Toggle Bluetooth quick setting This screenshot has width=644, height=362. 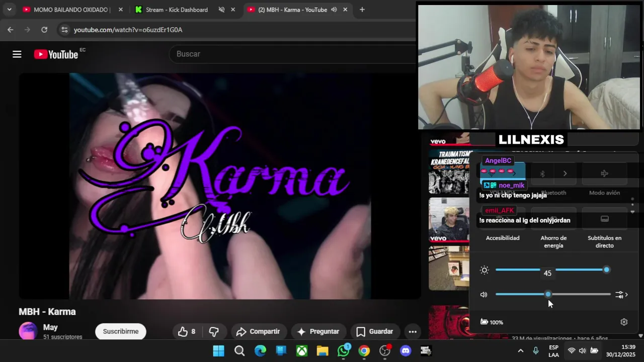[542, 173]
